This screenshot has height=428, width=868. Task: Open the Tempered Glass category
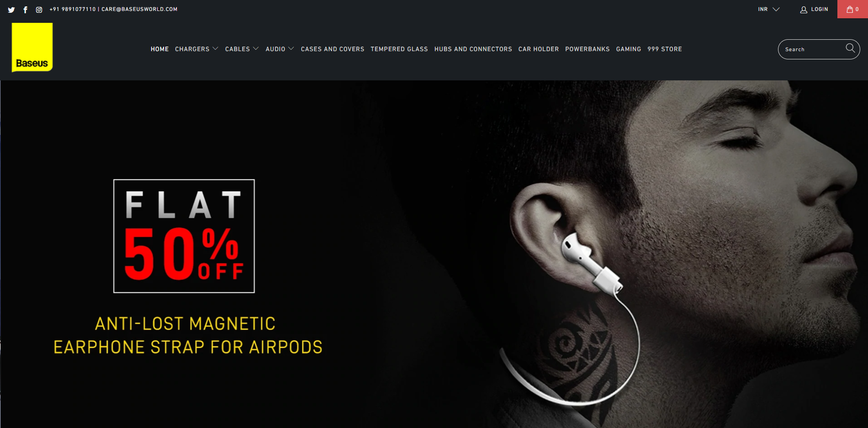pos(399,49)
